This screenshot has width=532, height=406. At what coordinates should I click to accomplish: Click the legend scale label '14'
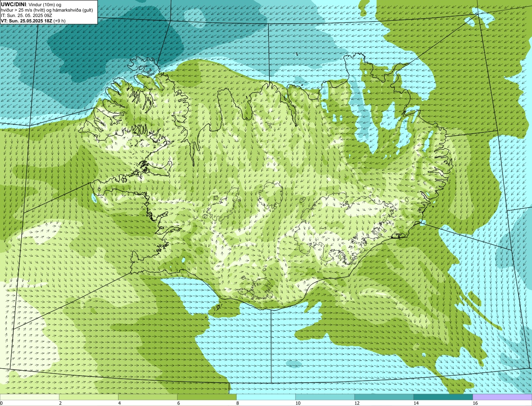pyautogui.click(x=416, y=403)
